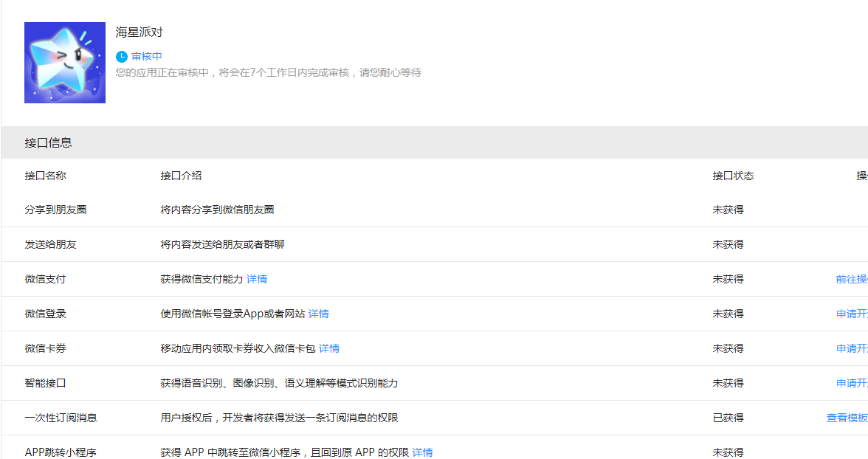Click the 审核中 status label
The image size is (868, 459).
pos(147,57)
